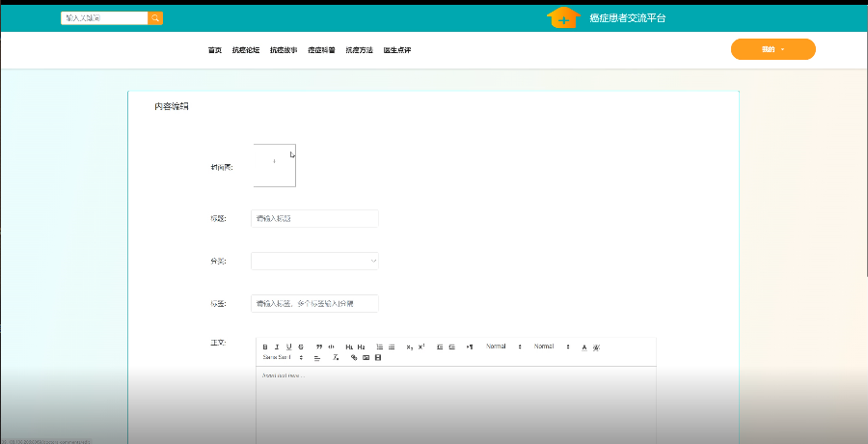Viewport: 868px width, 444px height.
Task: Open the second Normal header dropdown
Action: click(x=552, y=347)
